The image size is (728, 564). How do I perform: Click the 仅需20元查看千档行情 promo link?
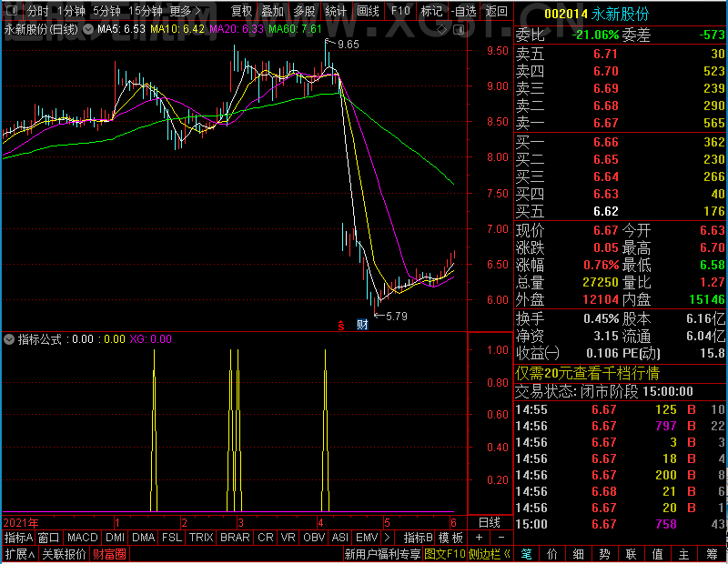point(587,373)
